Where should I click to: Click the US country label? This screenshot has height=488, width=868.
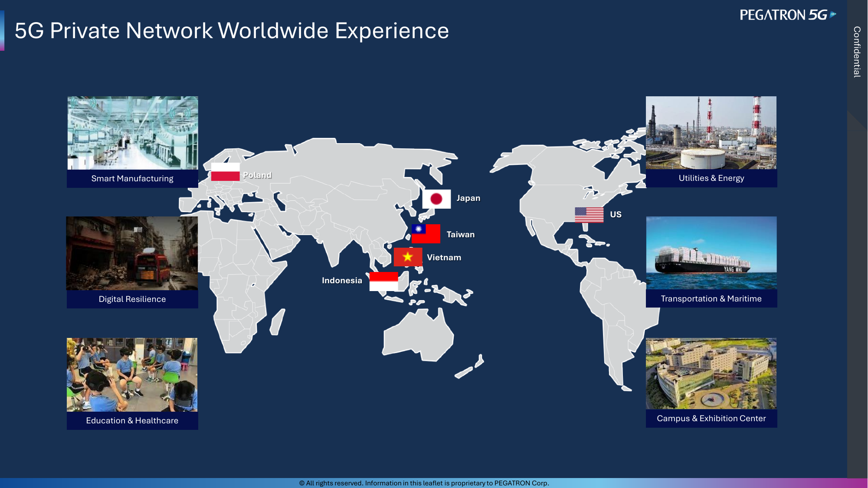point(616,215)
